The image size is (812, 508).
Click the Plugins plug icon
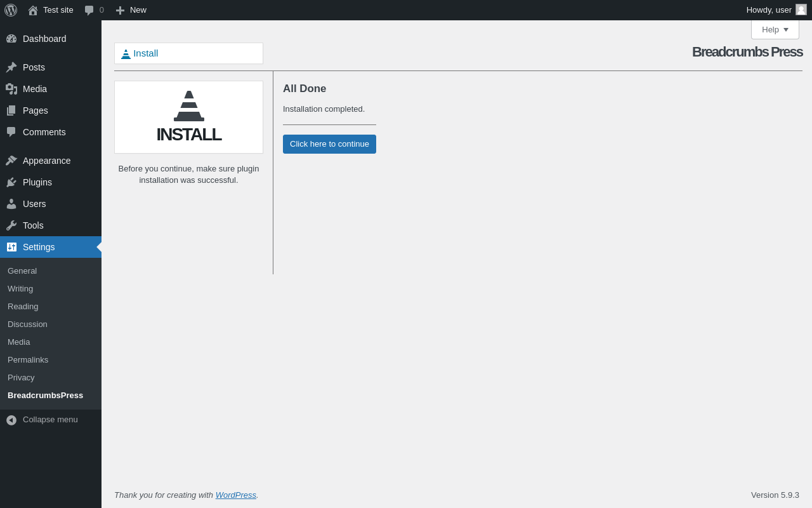(11, 182)
